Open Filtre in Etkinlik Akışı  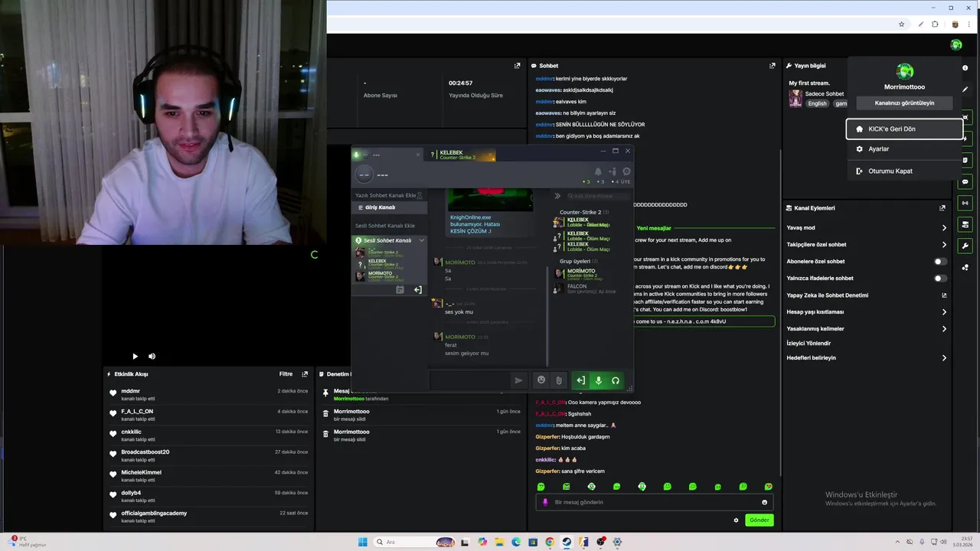point(286,374)
